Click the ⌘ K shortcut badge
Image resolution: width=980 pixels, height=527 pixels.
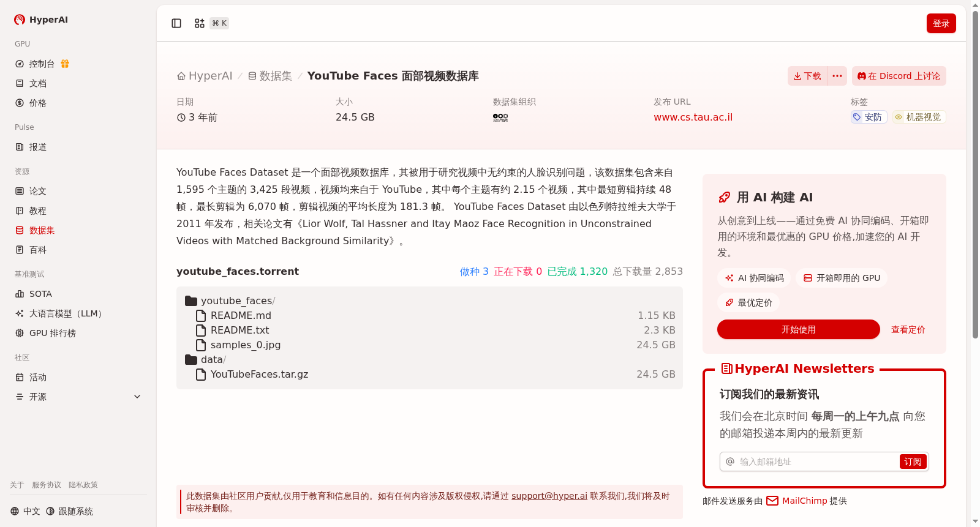(x=219, y=23)
